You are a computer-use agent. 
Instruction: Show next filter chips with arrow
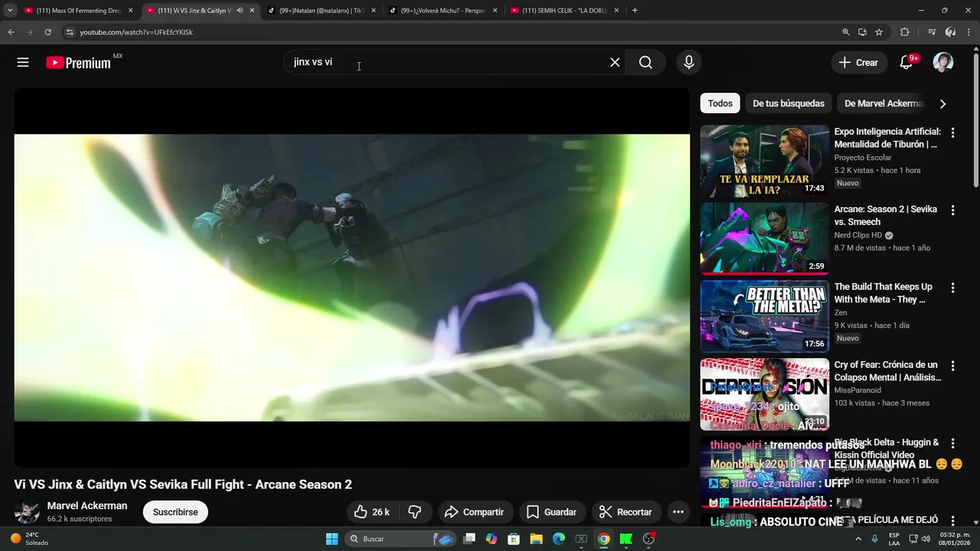pyautogui.click(x=942, y=103)
